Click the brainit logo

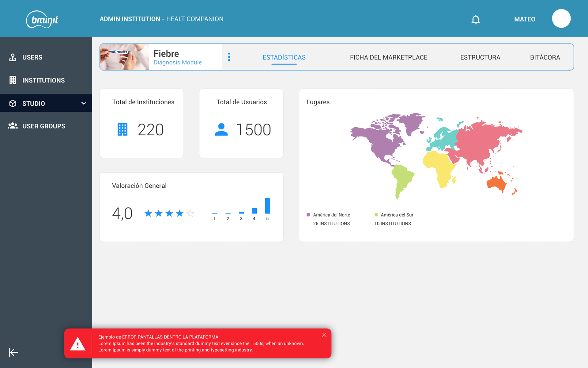(x=43, y=20)
